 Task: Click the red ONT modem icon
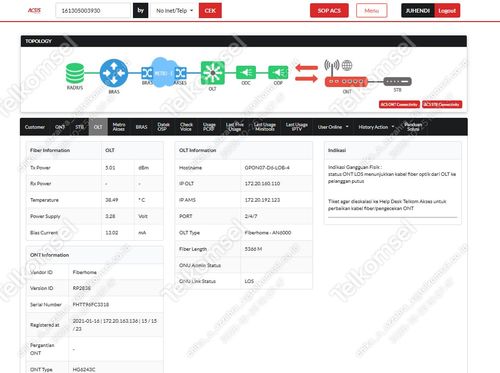[346, 82]
